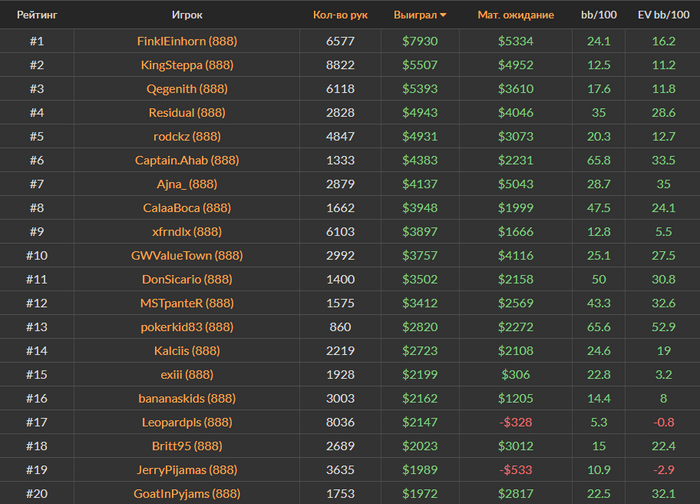700x504 pixels.
Task: Open player FinklEinhorn (888) profile
Action: pyautogui.click(x=187, y=41)
